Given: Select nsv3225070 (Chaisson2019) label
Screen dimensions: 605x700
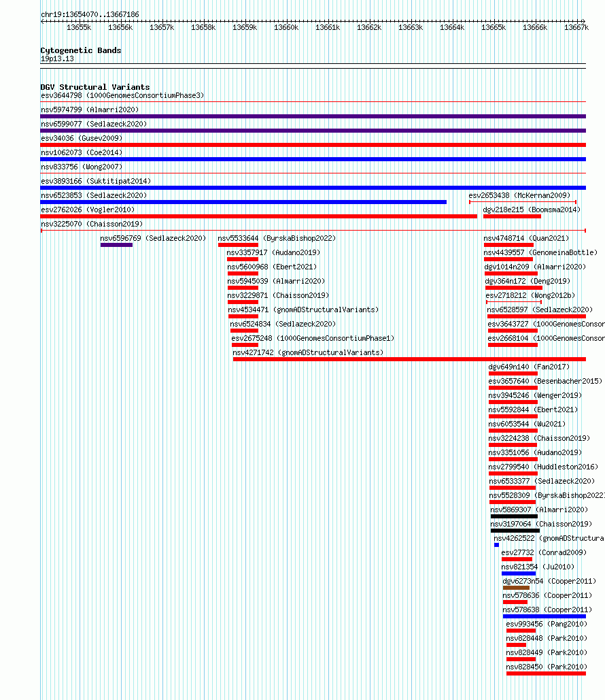Looking at the screenshot, I should 92,224.
